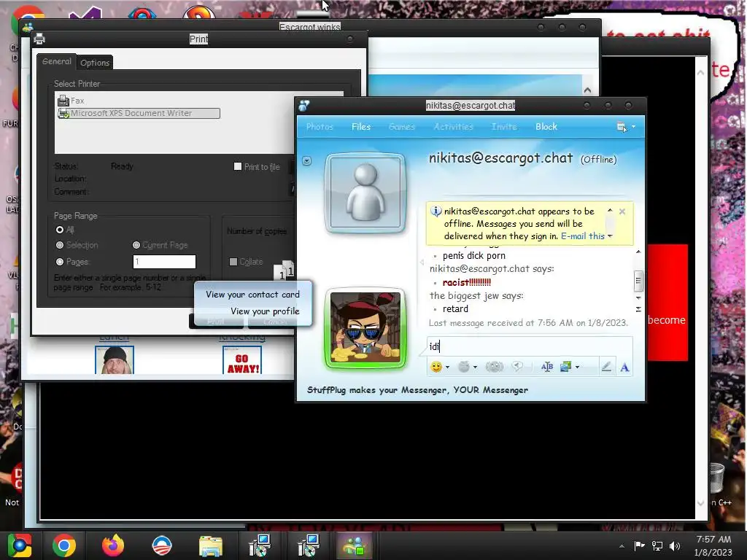This screenshot has height=560, width=747.
Task: Expand the background picture dropdown arrow
Action: 578,367
